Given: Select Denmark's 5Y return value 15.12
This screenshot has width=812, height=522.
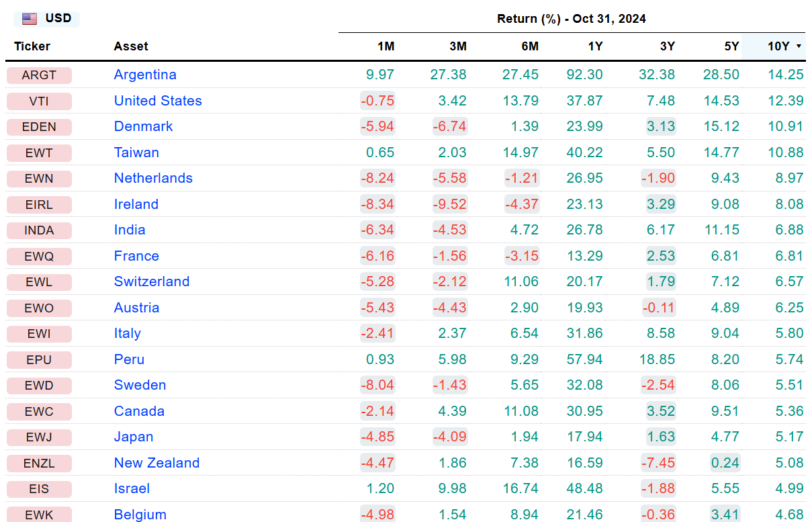Looking at the screenshot, I should (x=721, y=126).
